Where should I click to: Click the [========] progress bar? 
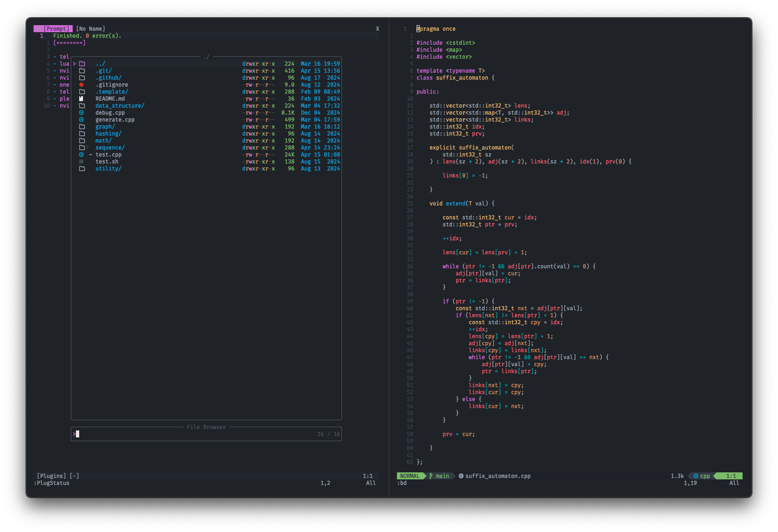click(69, 43)
